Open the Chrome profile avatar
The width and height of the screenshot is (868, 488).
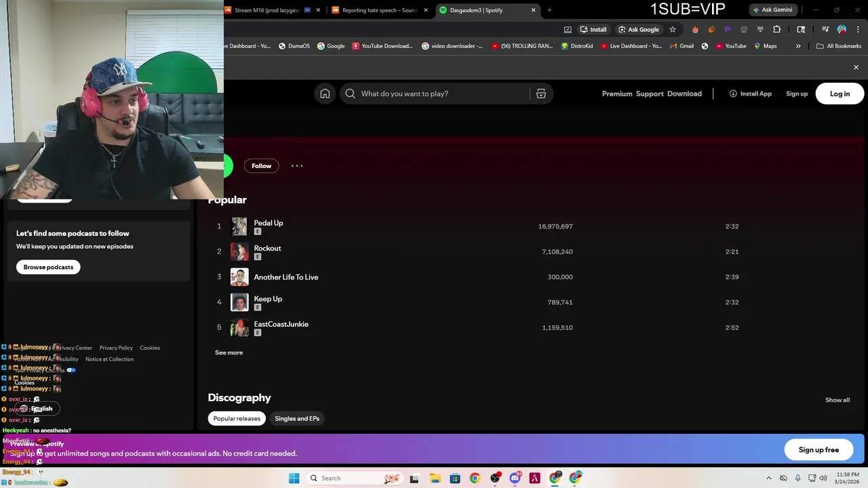(x=842, y=29)
